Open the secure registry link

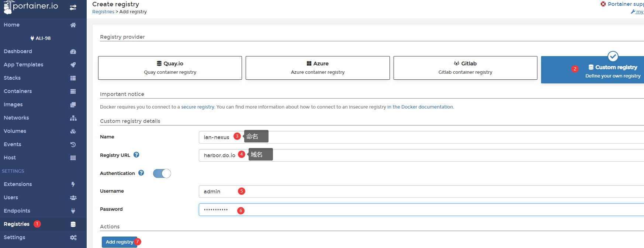tap(198, 107)
